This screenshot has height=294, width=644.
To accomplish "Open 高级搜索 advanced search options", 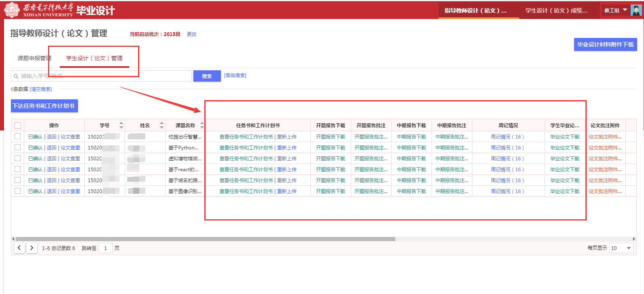I will click(x=235, y=76).
